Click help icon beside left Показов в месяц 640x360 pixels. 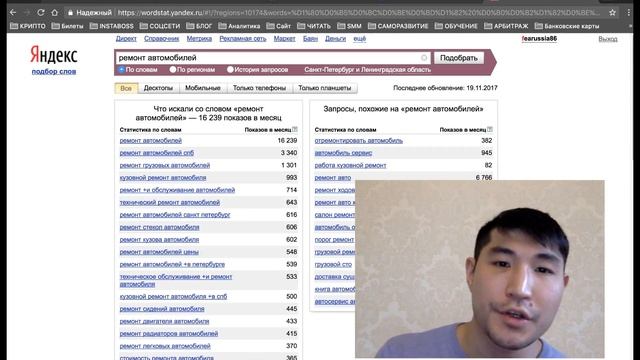pos(295,129)
